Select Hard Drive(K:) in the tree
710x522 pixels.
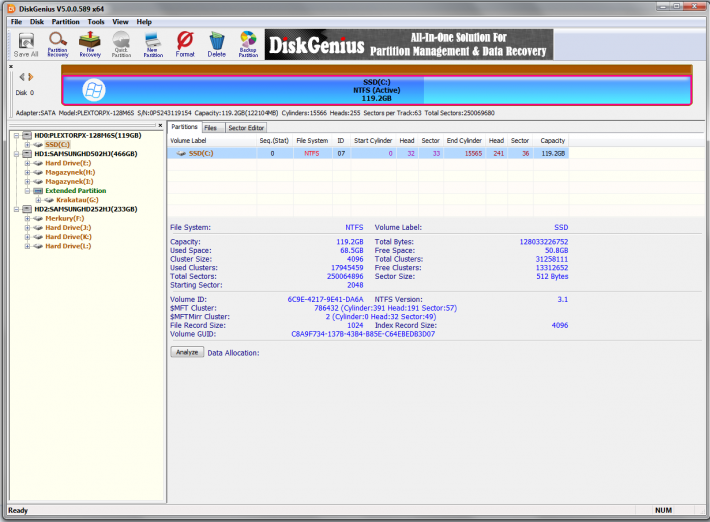point(68,237)
